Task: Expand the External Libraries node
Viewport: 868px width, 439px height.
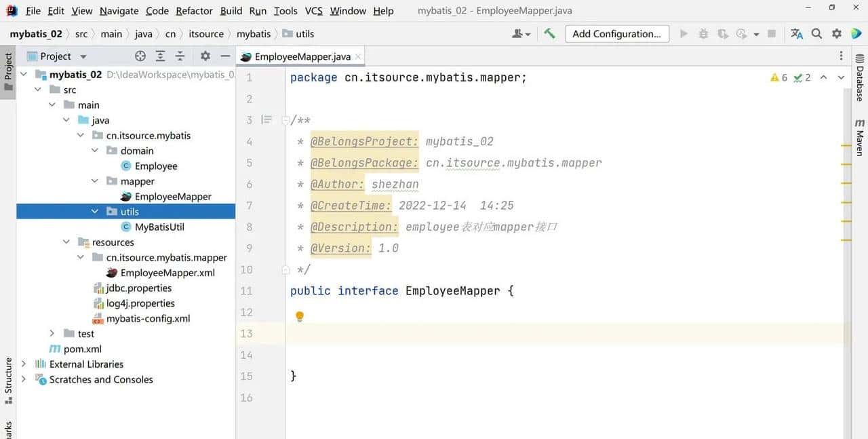Action: pos(24,364)
